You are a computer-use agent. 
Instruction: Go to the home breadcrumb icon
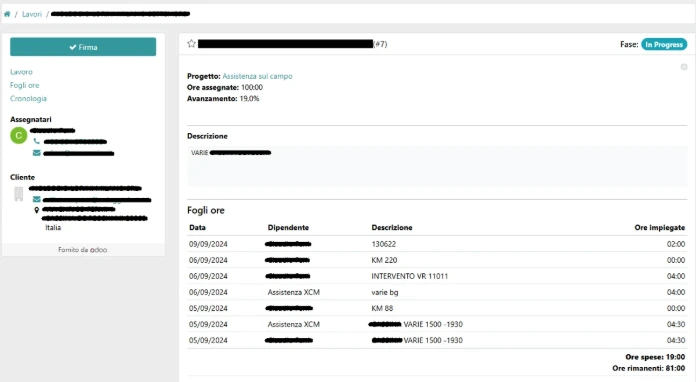point(7,14)
